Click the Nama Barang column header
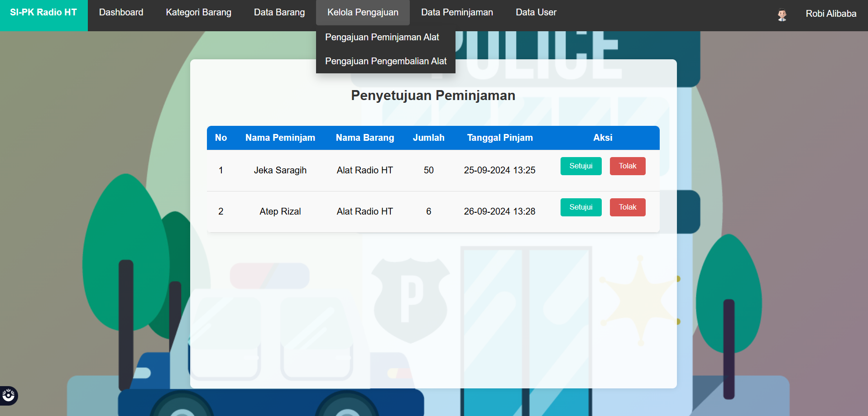The height and width of the screenshot is (416, 868). (365, 138)
